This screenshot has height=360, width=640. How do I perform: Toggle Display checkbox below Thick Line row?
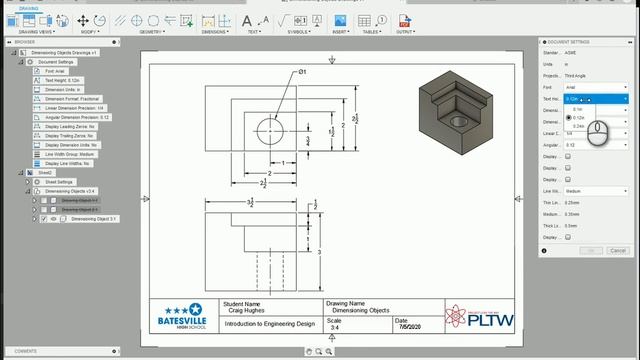568,237
